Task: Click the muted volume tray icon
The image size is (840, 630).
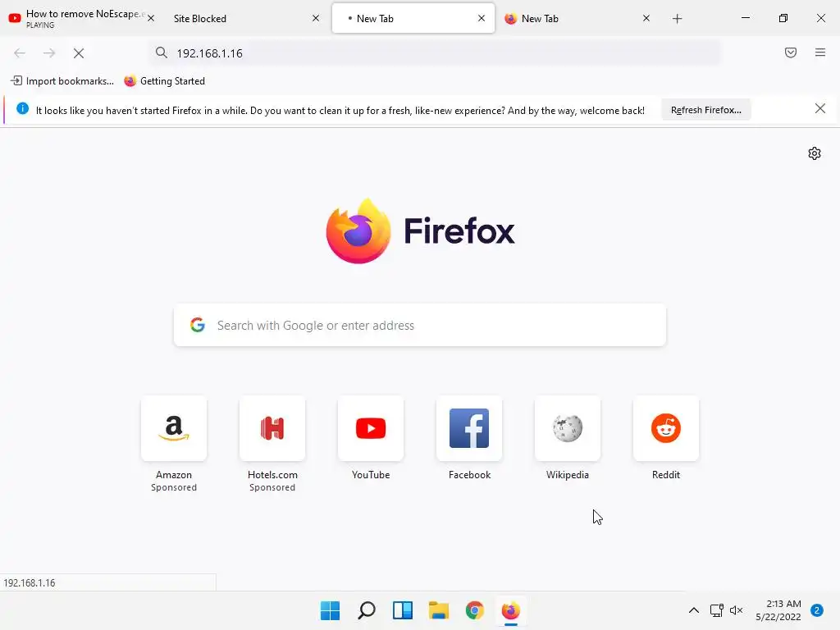Action: tap(736, 610)
